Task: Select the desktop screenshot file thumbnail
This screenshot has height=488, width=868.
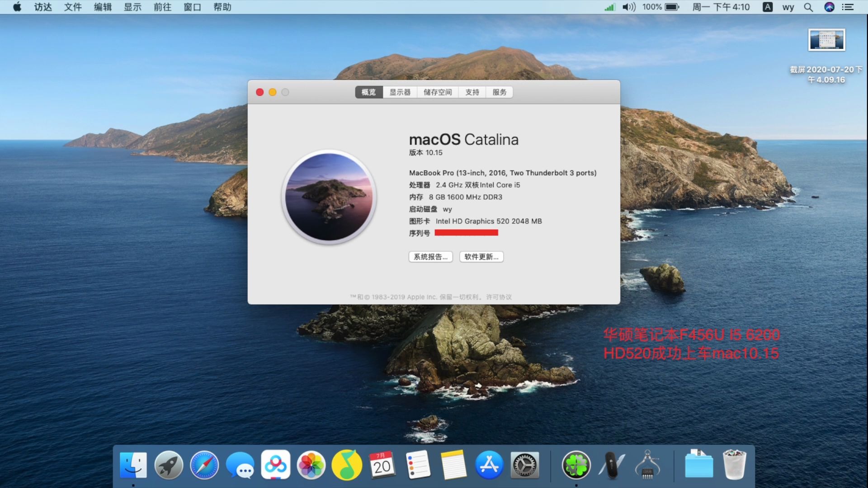Action: pos(826,40)
